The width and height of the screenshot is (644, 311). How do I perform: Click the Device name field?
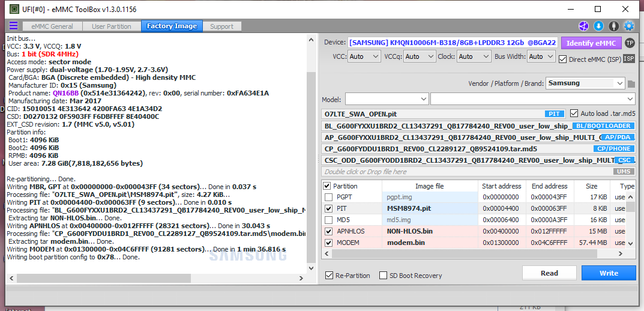(453, 42)
